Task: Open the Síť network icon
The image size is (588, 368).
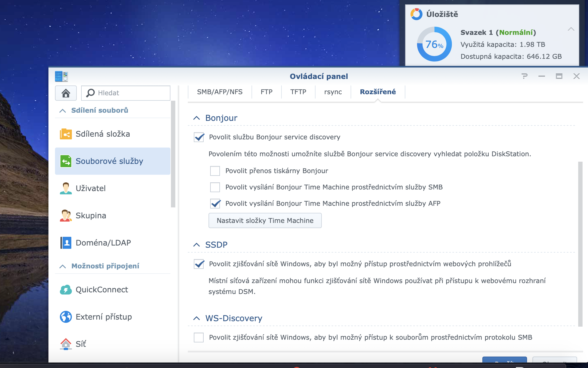Action: tap(66, 344)
